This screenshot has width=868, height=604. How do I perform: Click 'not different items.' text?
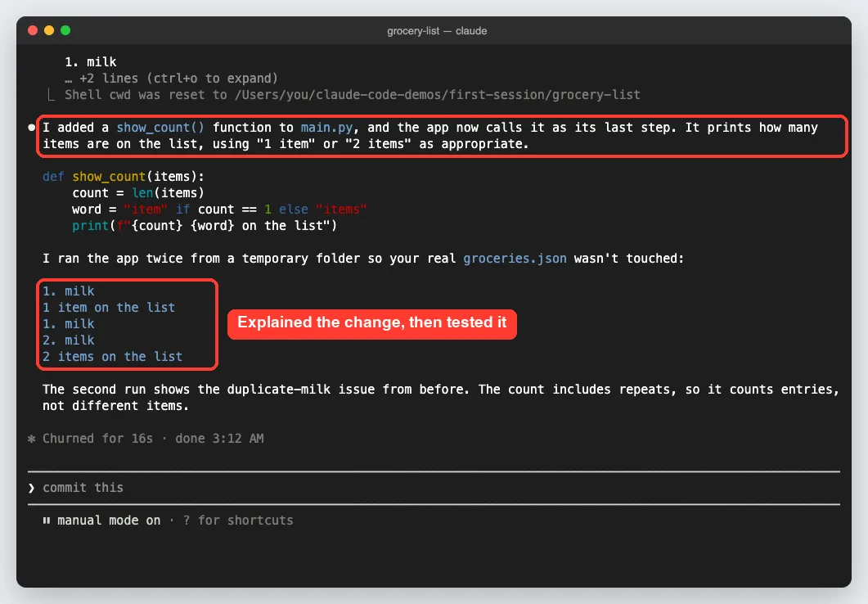point(115,407)
